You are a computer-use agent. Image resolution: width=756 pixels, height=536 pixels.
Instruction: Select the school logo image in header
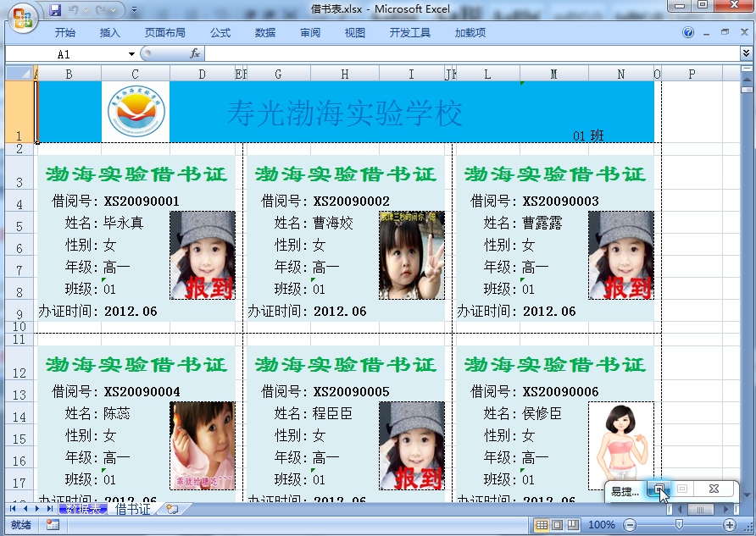pyautogui.click(x=136, y=112)
